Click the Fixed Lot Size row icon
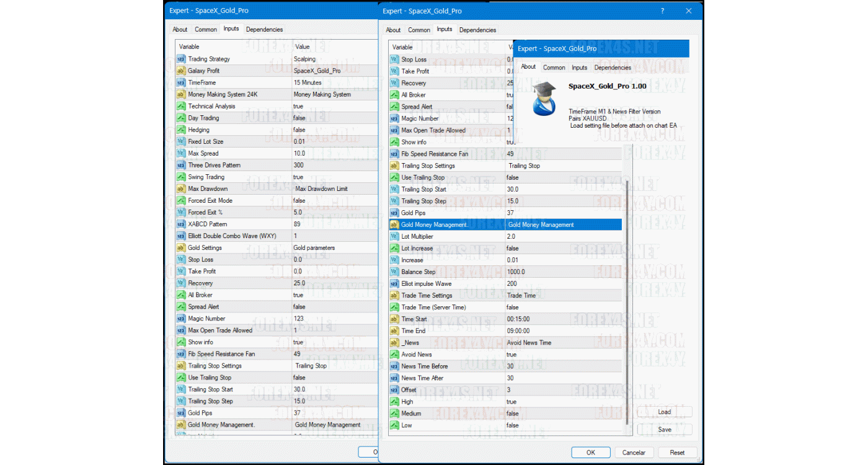 [181, 141]
